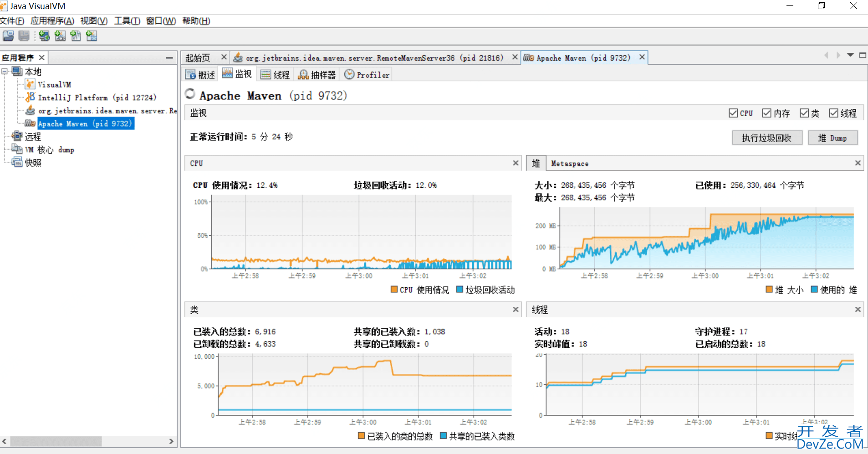Screen dimensions: 868x454
Task: Toggle 共享的已装入类数 legend swatch
Action: pos(443,436)
